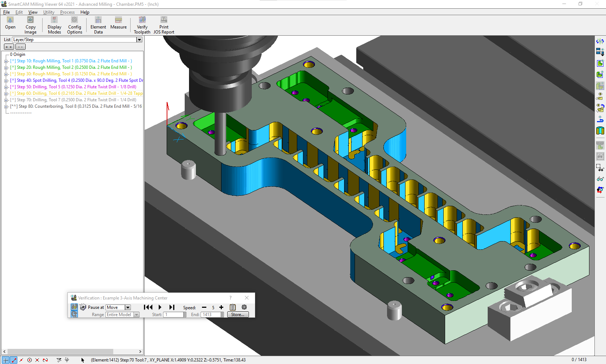Click the blue-arrows view icon in the right toolbar
The image size is (606, 364).
[x=600, y=41]
